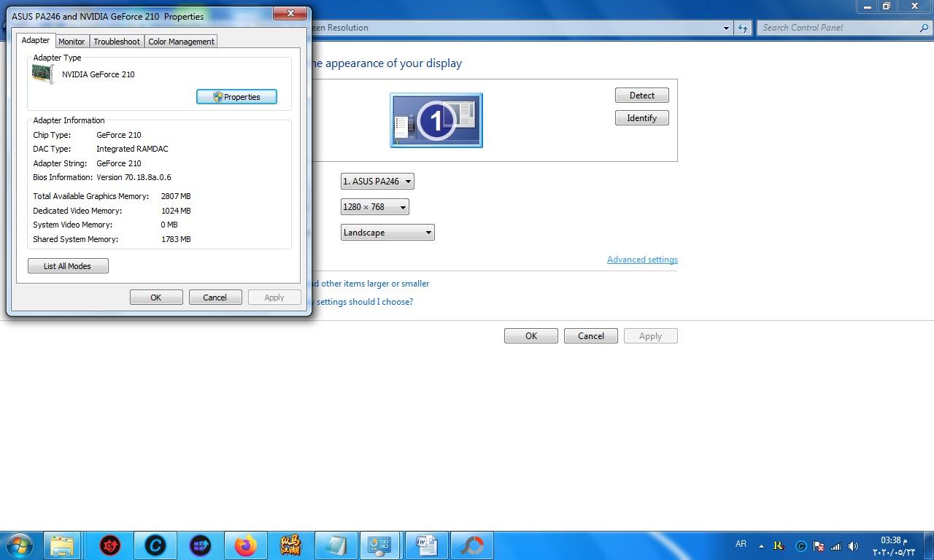Click the Dedicated Video Memory 1024 MB value
Viewport: 934px width, 560px height.
click(176, 211)
